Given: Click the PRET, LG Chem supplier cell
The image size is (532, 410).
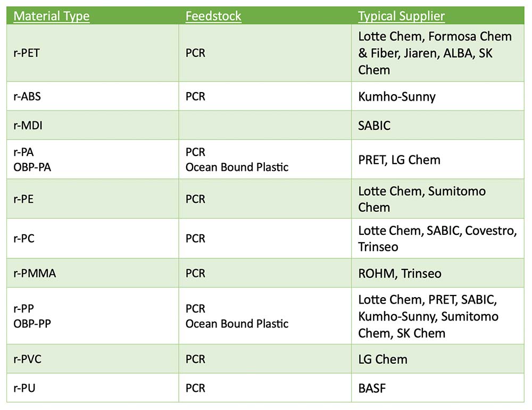Looking at the screenshot, I should point(438,159).
